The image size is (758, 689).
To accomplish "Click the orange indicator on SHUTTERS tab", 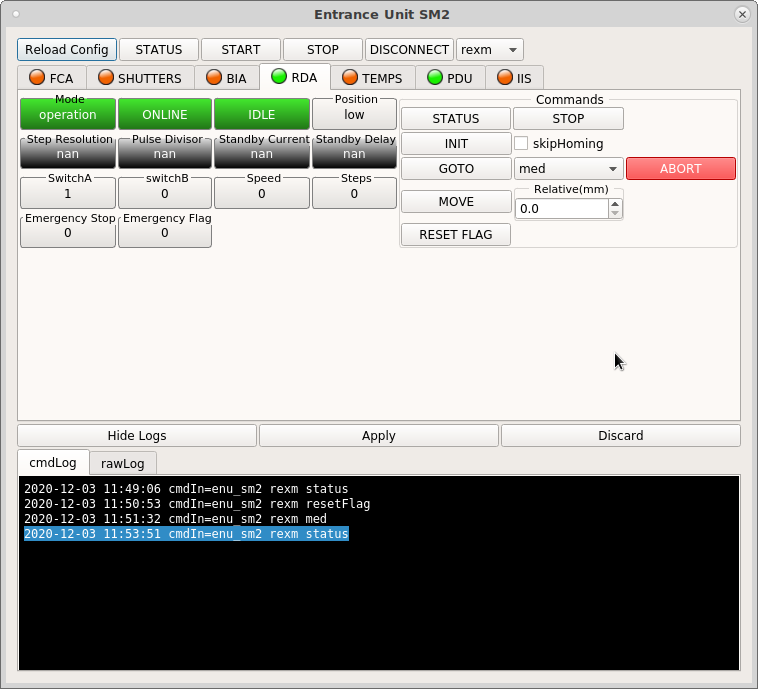I will pyautogui.click(x=105, y=78).
